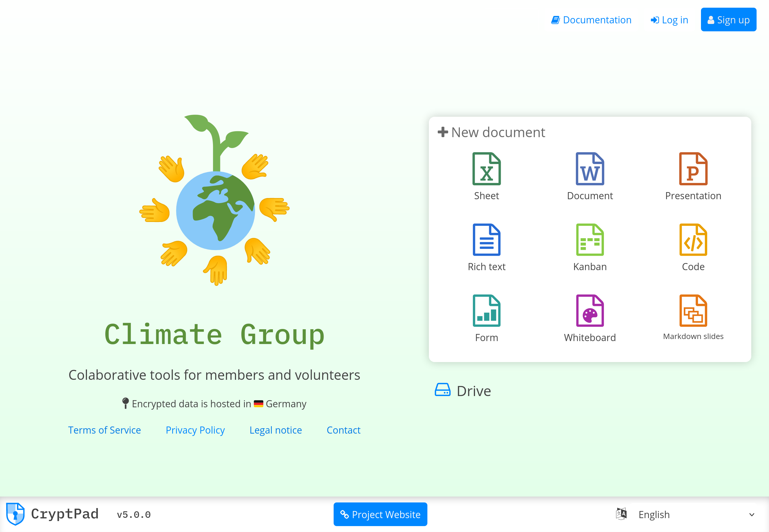Image resolution: width=769 pixels, height=532 pixels.
Task: Start a new Code document
Action: point(693,247)
